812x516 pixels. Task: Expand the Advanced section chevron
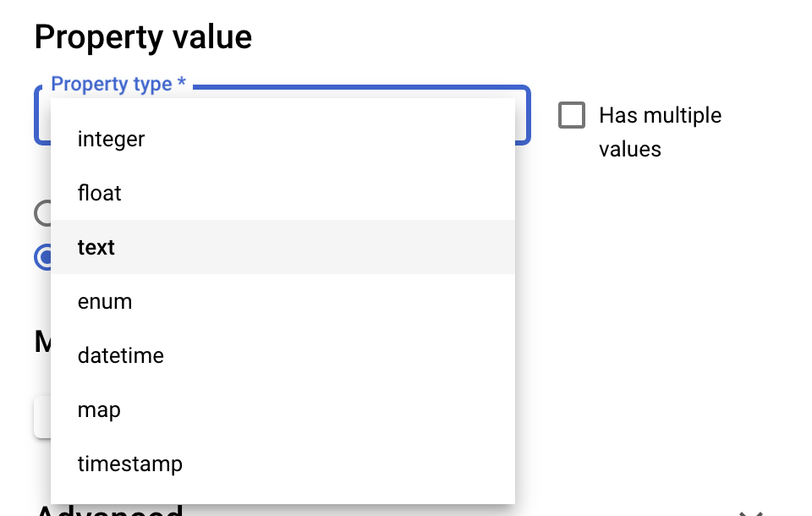[x=751, y=513]
